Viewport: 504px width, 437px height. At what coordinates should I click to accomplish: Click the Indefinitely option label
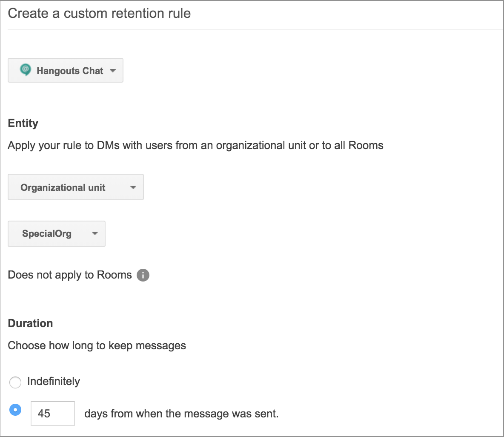coord(54,381)
